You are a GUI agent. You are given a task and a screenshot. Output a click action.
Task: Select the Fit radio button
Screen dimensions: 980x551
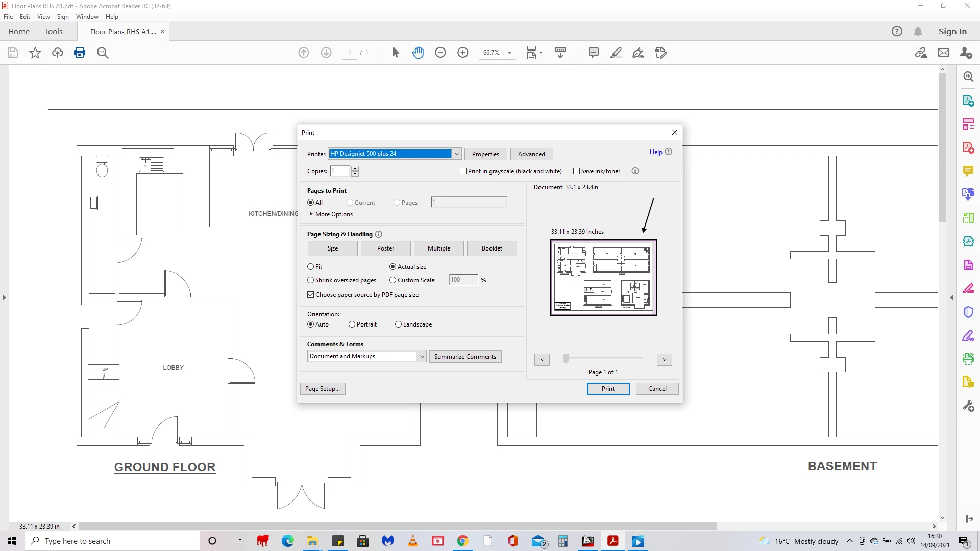(311, 267)
